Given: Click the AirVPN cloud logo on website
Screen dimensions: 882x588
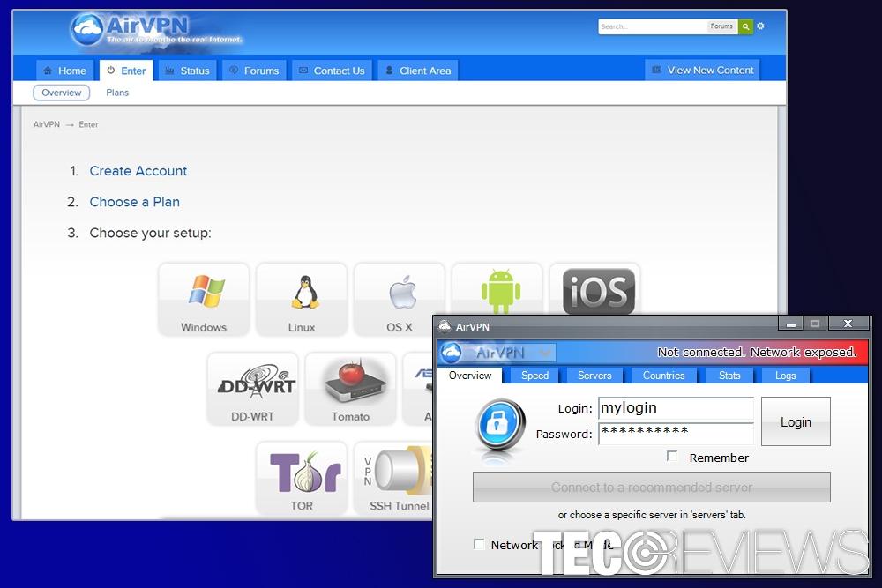Looking at the screenshot, I should tap(87, 29).
